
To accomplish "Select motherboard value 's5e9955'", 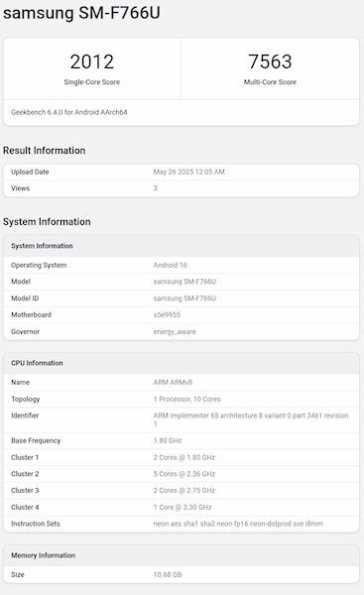I will click(167, 315).
